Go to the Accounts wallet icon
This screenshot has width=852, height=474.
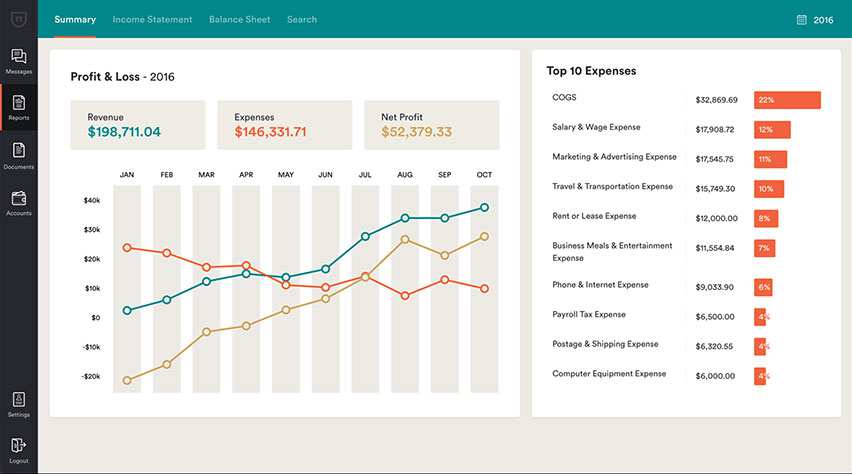coord(18,199)
